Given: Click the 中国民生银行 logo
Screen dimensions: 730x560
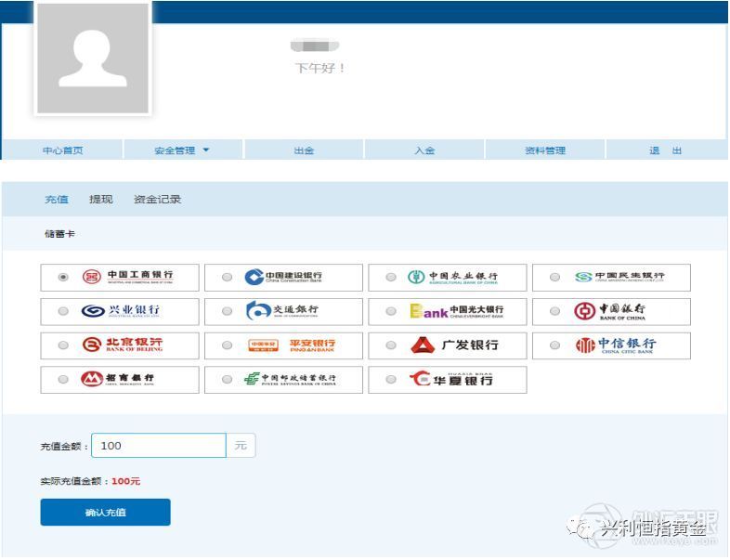Looking at the screenshot, I should point(619,277).
